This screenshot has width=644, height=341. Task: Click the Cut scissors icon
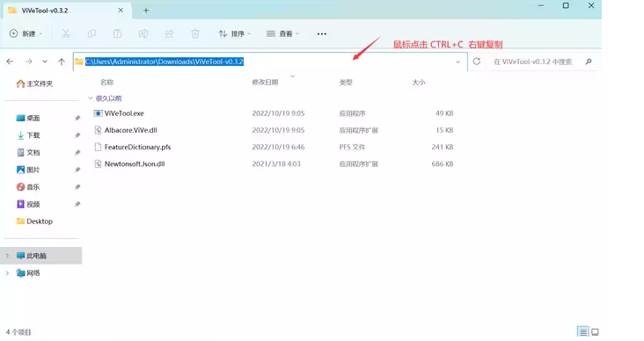pyautogui.click(x=66, y=33)
